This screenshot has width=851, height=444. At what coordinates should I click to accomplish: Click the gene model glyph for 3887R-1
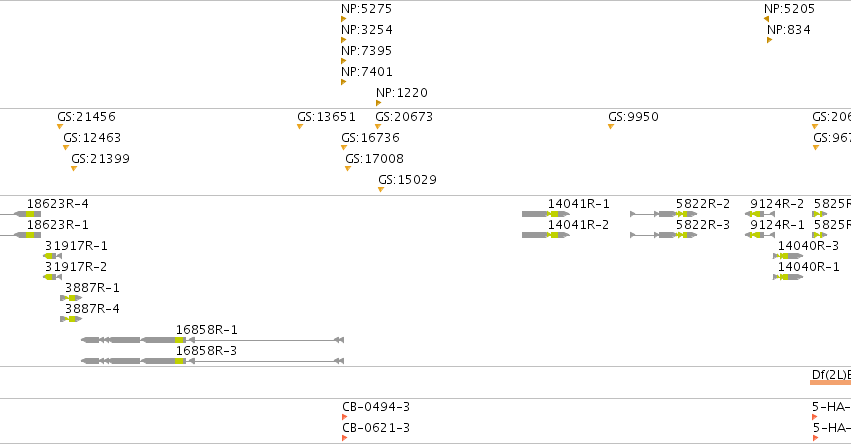pyautogui.click(x=71, y=298)
